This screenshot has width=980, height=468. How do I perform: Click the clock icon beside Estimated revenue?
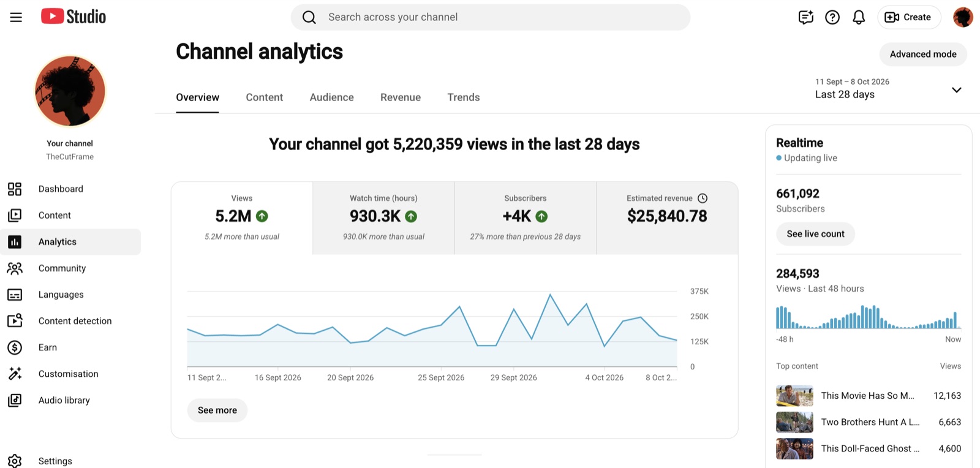(703, 198)
